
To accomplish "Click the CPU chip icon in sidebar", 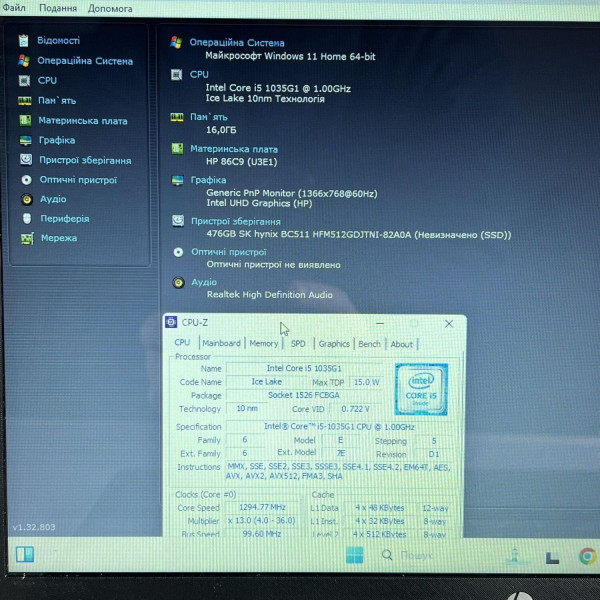I will (24, 80).
